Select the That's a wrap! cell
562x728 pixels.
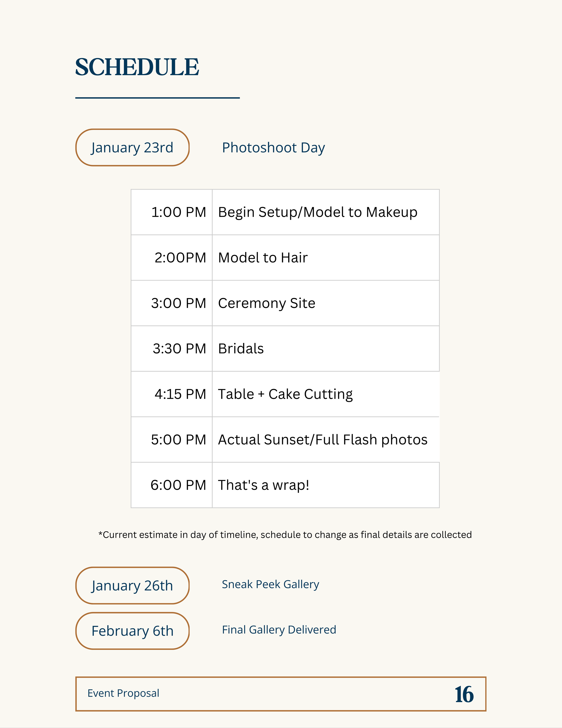pos(326,485)
